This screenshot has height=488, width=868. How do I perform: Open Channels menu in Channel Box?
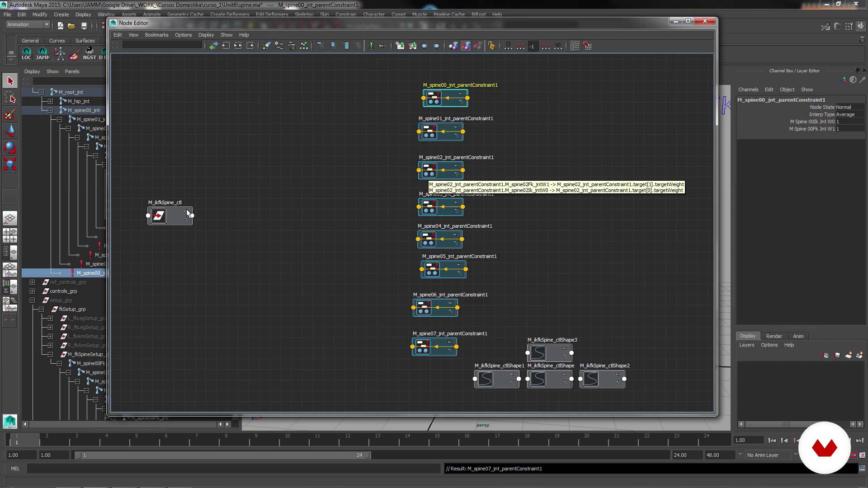[748, 89]
